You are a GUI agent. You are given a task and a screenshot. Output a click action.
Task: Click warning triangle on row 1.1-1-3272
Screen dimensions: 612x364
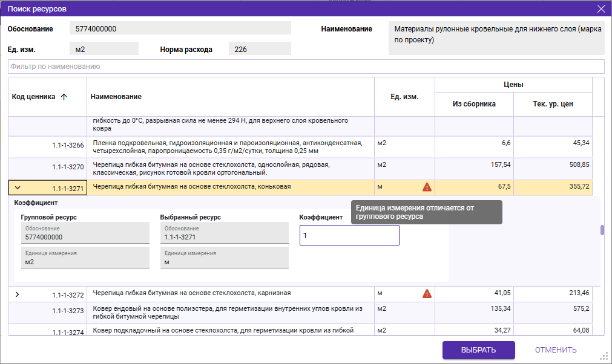click(x=427, y=294)
